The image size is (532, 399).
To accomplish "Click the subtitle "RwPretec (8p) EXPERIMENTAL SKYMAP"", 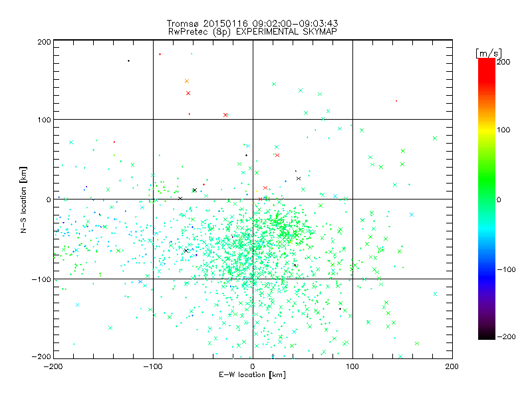I will [x=252, y=31].
